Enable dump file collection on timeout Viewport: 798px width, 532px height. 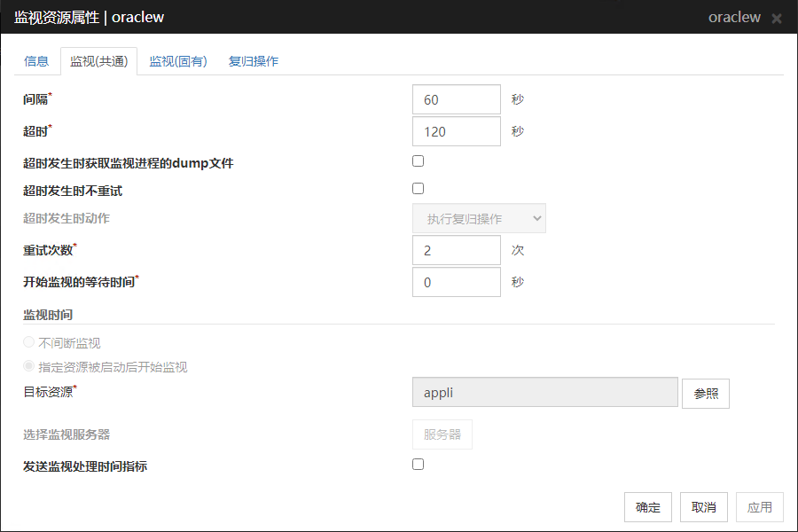(419, 161)
